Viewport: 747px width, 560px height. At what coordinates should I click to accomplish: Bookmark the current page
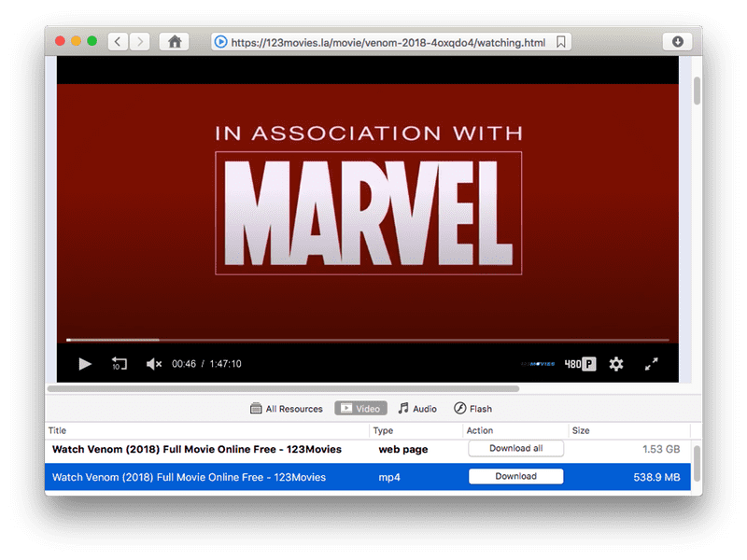tap(560, 41)
